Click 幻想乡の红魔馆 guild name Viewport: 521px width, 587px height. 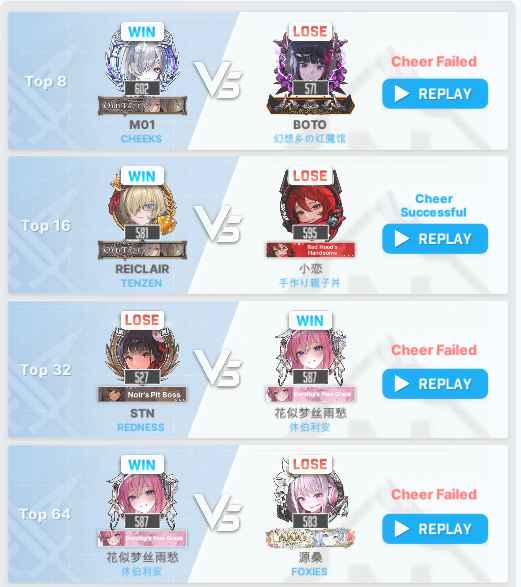coord(310,139)
